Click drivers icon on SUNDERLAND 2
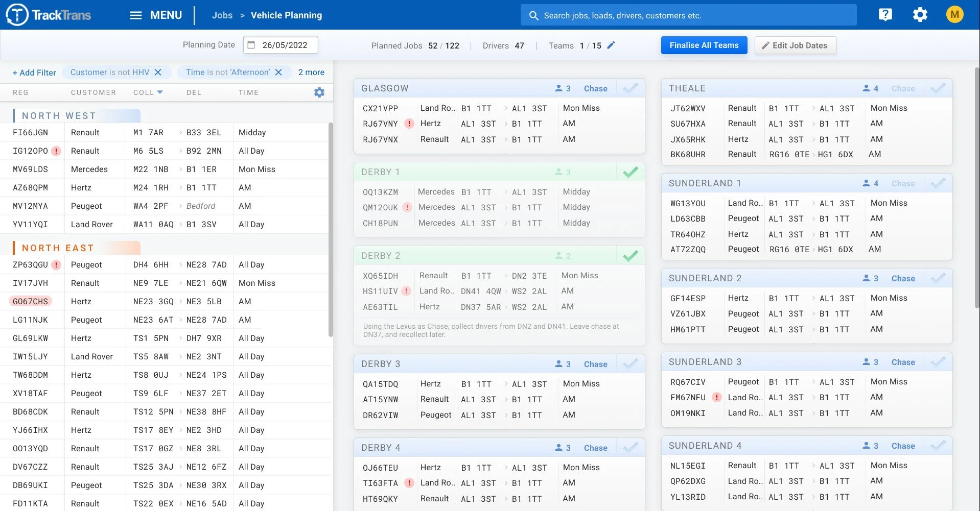Image resolution: width=980 pixels, height=511 pixels. pos(866,278)
